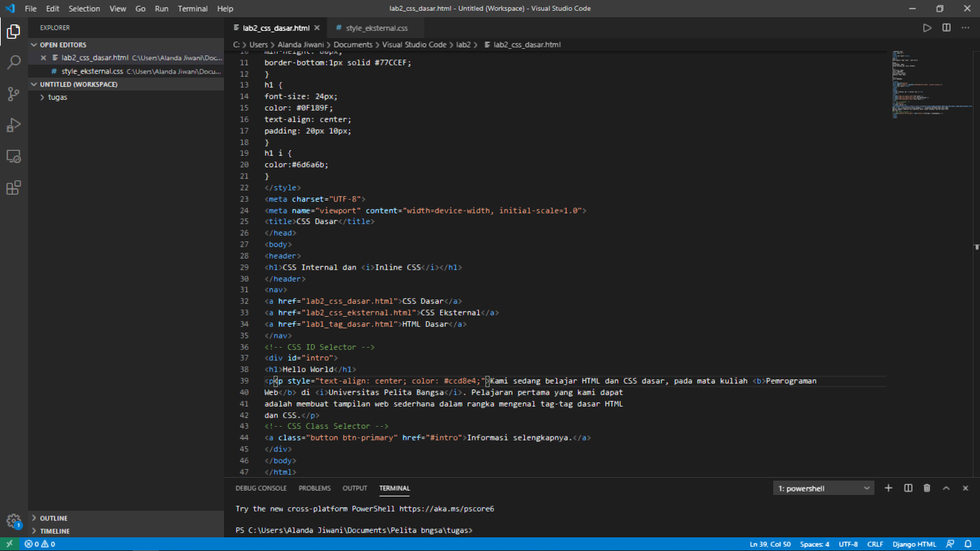This screenshot has height=551, width=980.
Task: Click the "<!-- CSS ID Selector -->" comment line
Action: pyautogui.click(x=319, y=347)
